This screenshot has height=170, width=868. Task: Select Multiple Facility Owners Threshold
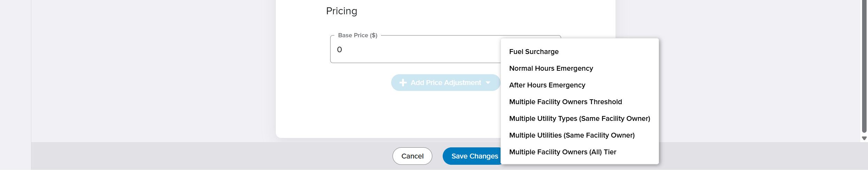point(565,102)
